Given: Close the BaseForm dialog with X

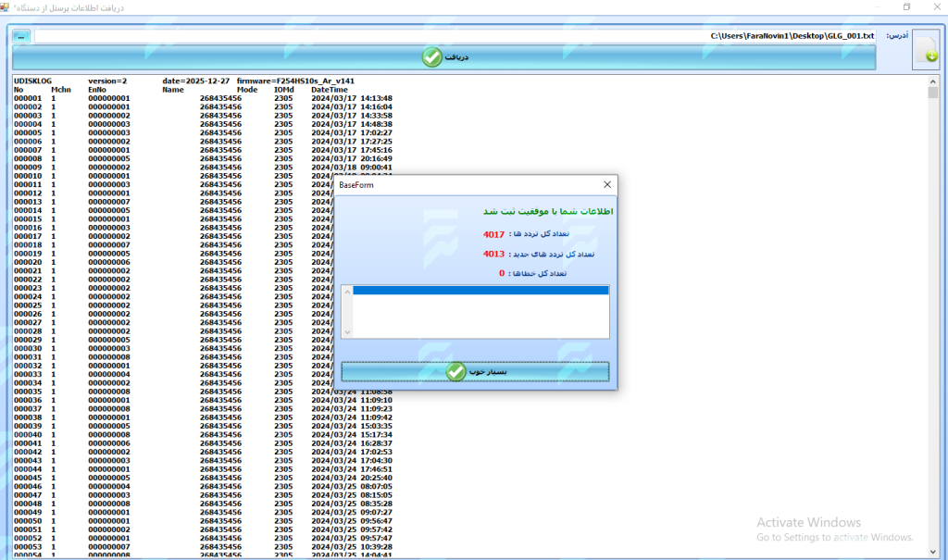Looking at the screenshot, I should [x=606, y=185].
